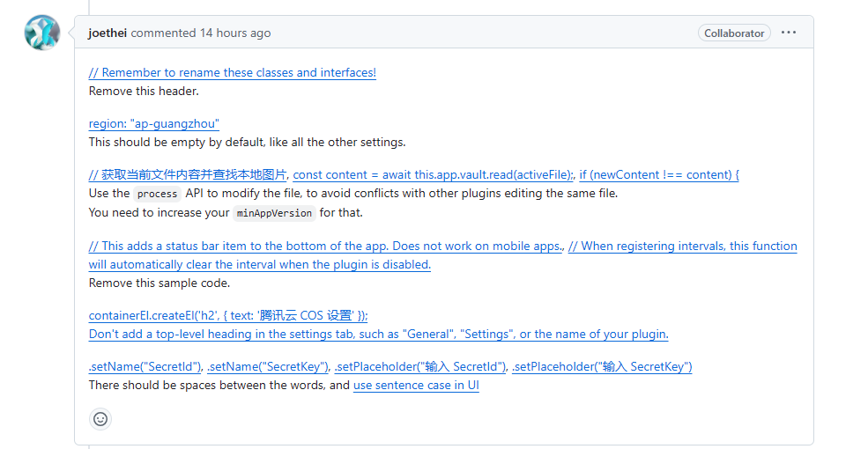Add an emoji reaction to the comment
This screenshot has height=449, width=868.
pos(100,419)
